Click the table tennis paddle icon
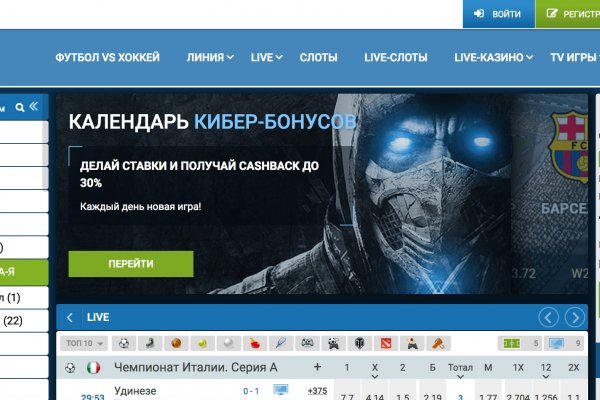This screenshot has height=400, width=600. (x=255, y=343)
